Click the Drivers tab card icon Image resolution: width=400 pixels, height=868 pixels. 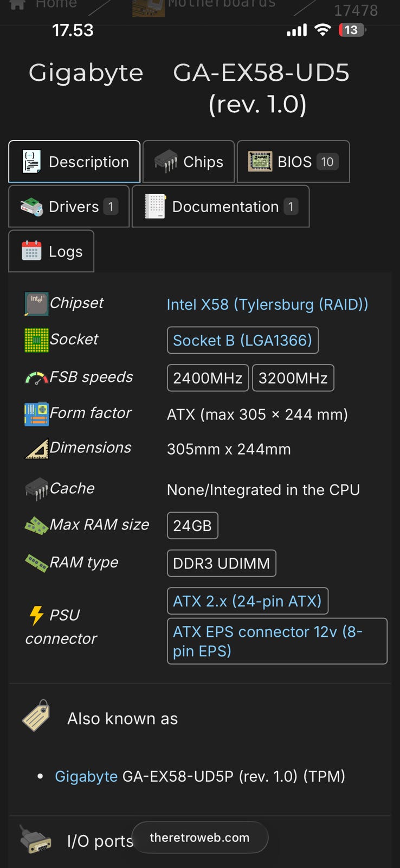pyautogui.click(x=31, y=207)
